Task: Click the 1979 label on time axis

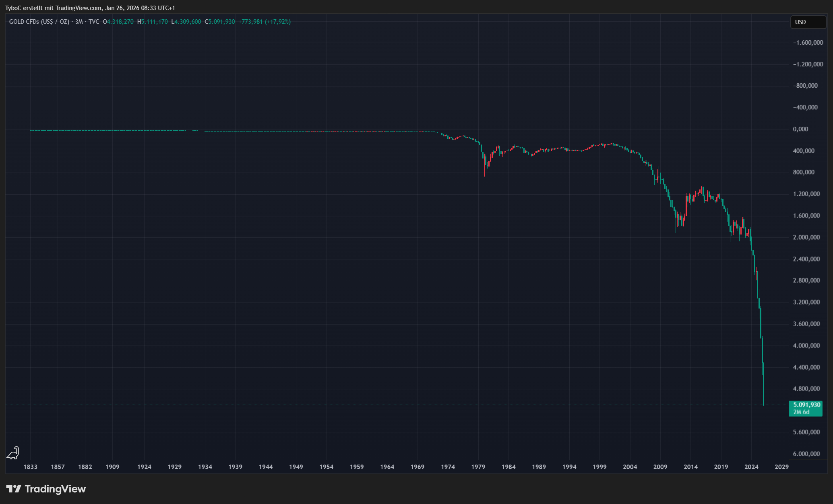Action: tap(478, 467)
